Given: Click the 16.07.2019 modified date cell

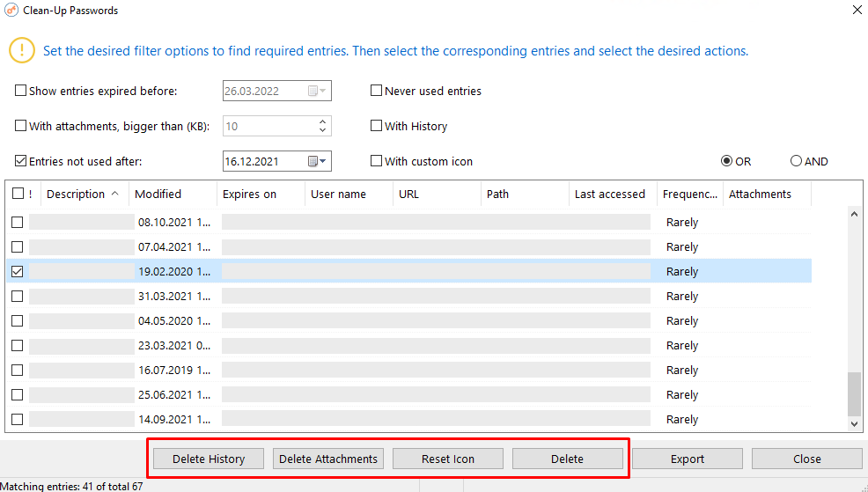Looking at the screenshot, I should pyautogui.click(x=173, y=370).
